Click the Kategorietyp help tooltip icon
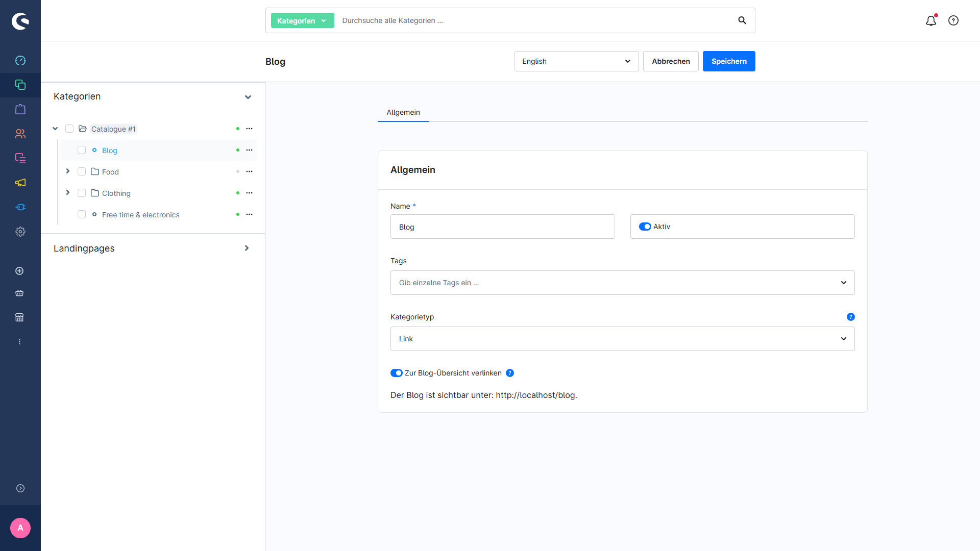 [850, 317]
